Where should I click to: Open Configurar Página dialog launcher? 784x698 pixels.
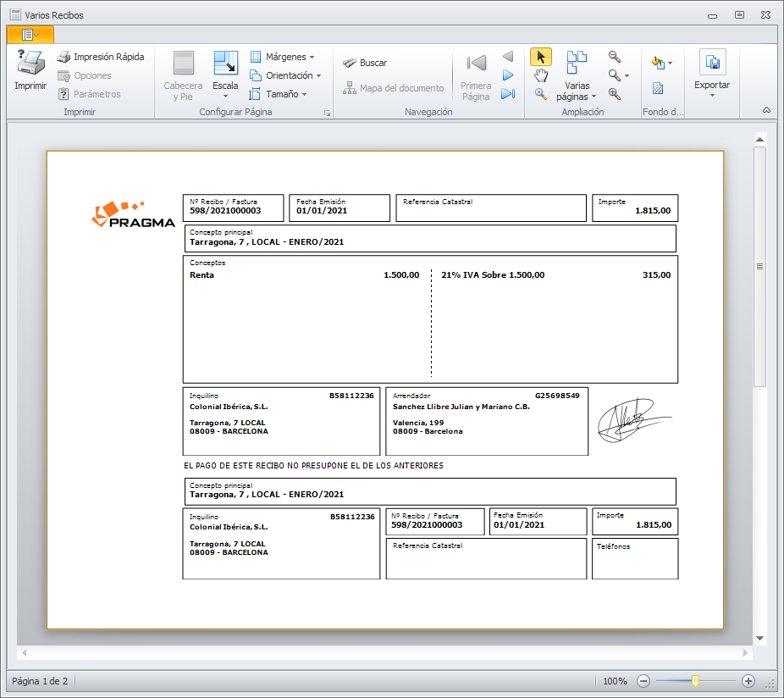(327, 113)
